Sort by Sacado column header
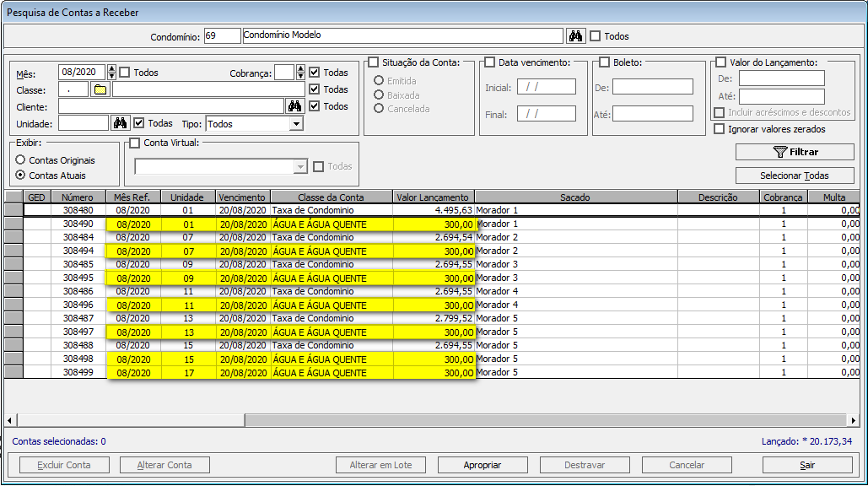Viewport: 868px width, 486px height. tap(575, 197)
